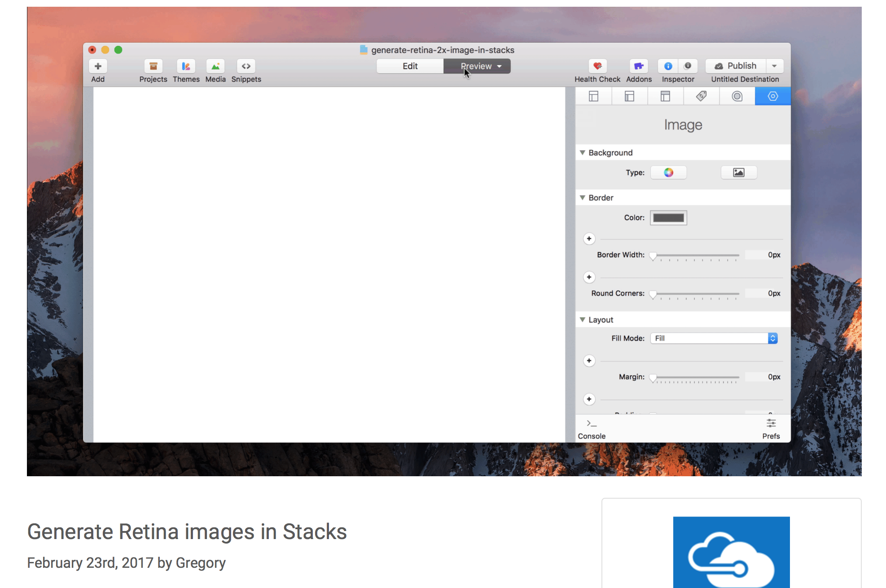Select image background type button
Viewport: 886px width, 588px height.
point(738,173)
